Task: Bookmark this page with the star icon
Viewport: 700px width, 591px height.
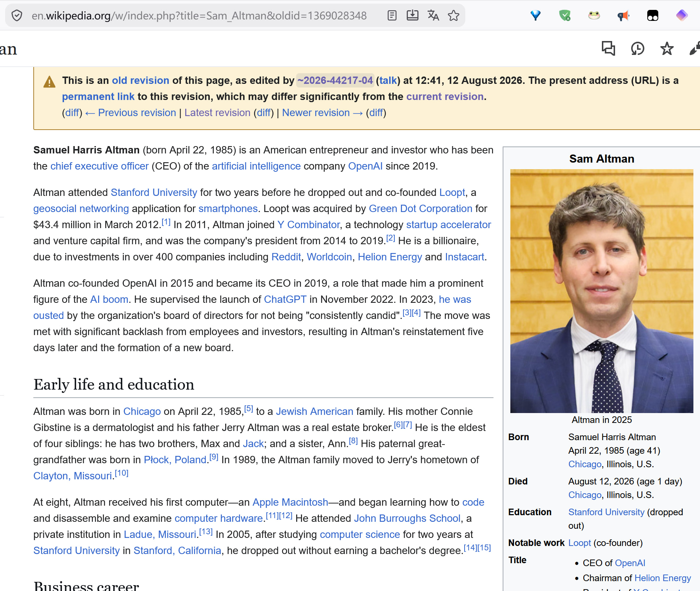Action: 453,15
